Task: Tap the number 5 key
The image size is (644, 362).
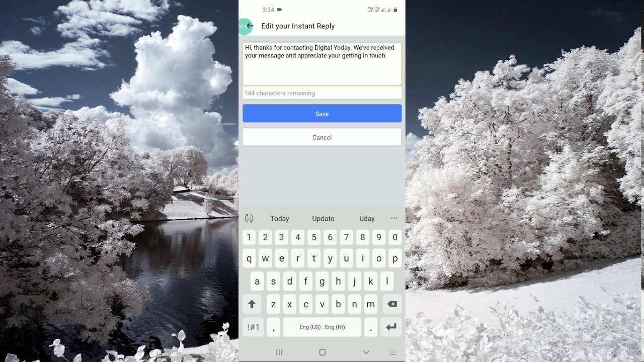Action: [x=314, y=237]
